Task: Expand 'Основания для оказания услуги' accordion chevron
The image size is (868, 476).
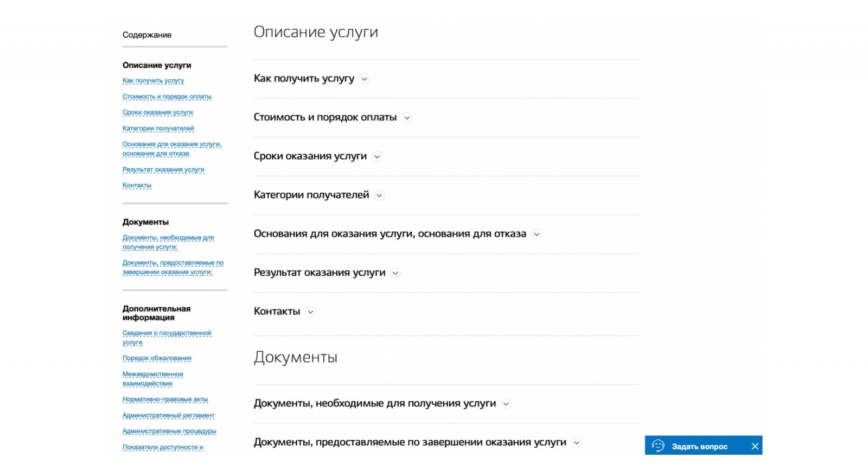Action: tap(537, 234)
